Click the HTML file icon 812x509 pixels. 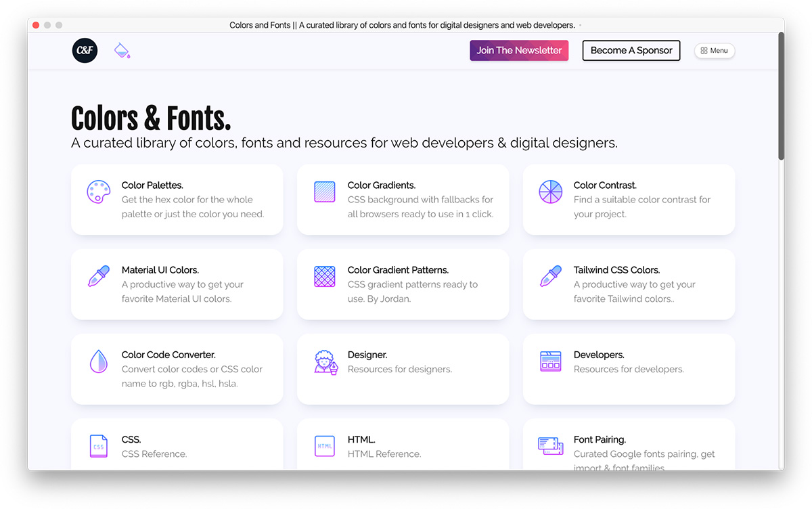(325, 446)
